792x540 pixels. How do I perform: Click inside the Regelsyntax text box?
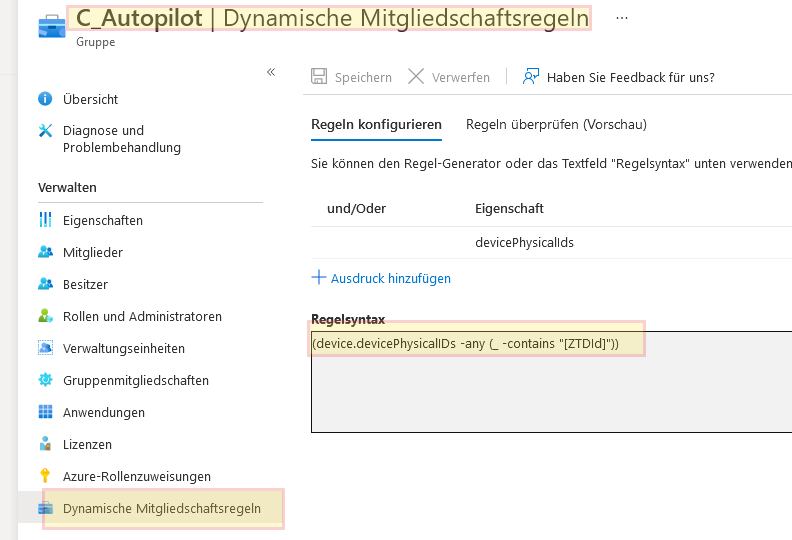550,390
